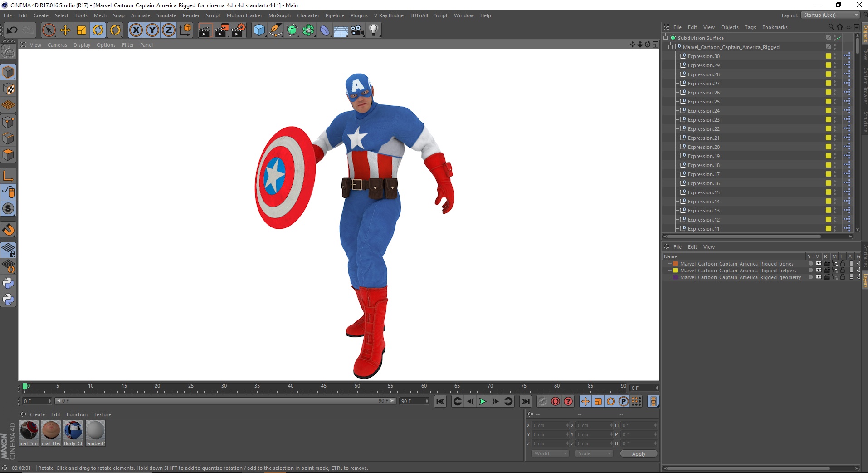This screenshot has width=868, height=473.
Task: Click the home icon in Object Manager
Action: point(839,27)
